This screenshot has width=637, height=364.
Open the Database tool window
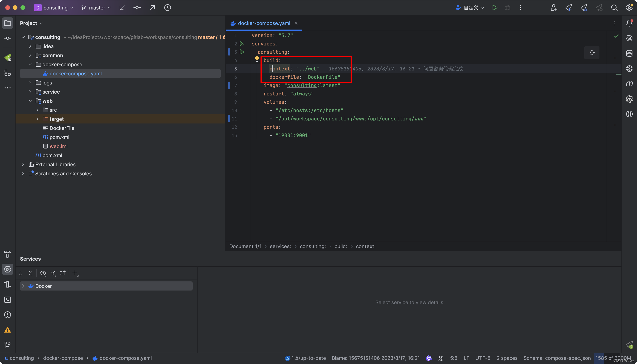click(x=629, y=53)
